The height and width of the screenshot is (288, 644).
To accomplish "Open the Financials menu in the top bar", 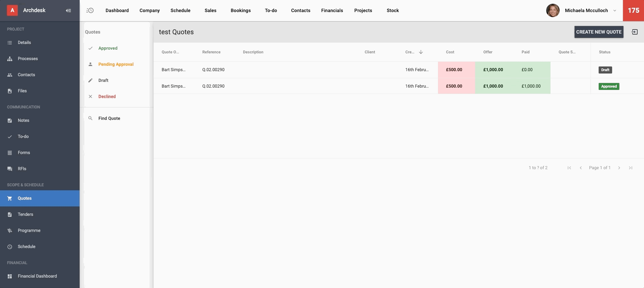I will click(x=332, y=10).
